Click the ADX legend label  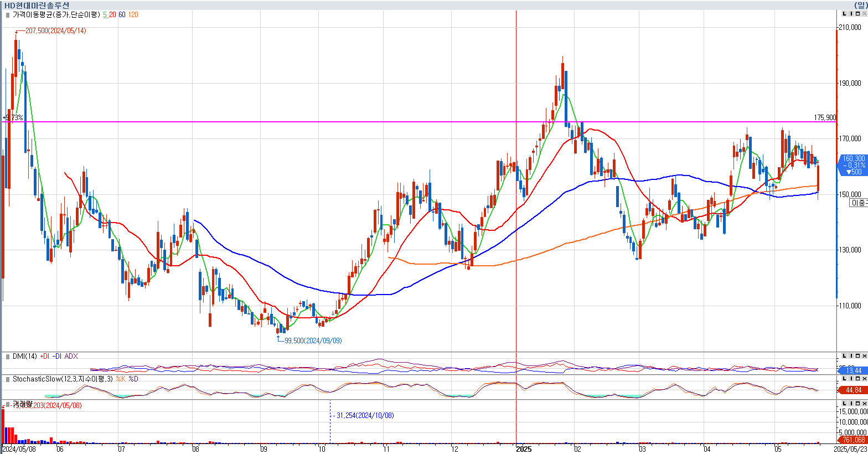(x=71, y=356)
